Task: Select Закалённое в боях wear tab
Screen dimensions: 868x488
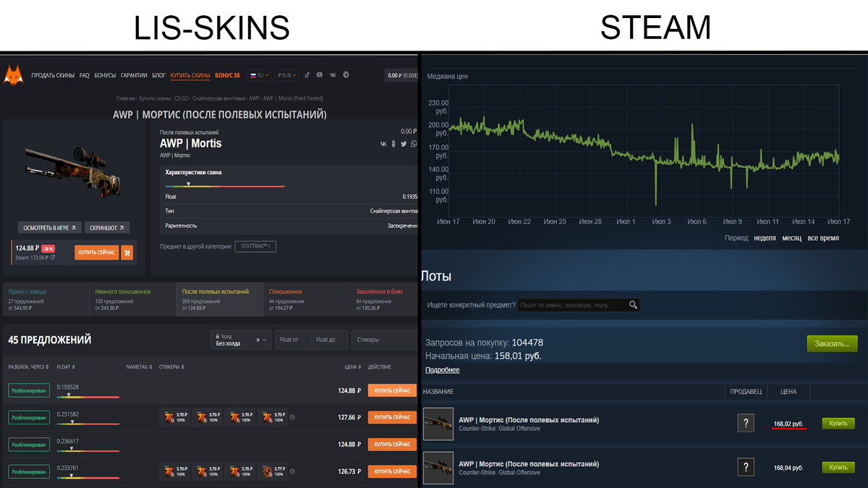Action: 384,299
